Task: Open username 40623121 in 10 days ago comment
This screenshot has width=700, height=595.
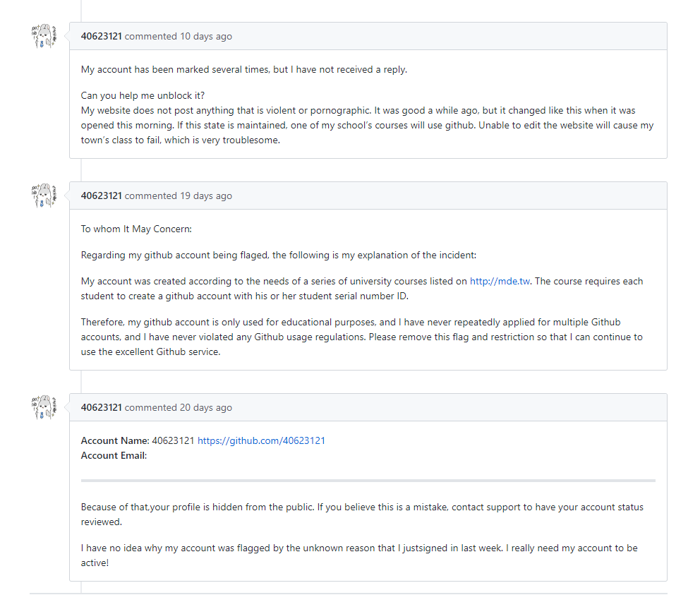Action: 102,36
